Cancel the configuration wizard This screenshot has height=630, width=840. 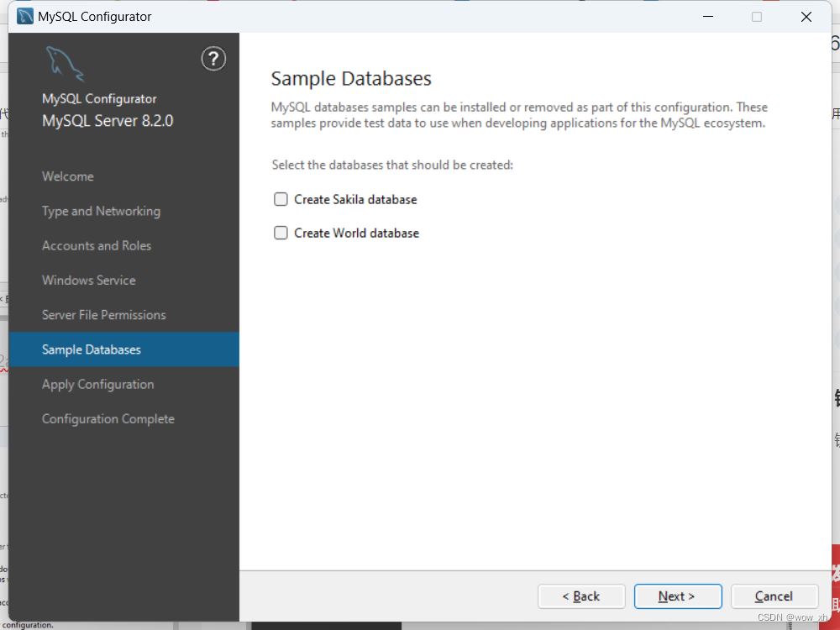(x=774, y=596)
